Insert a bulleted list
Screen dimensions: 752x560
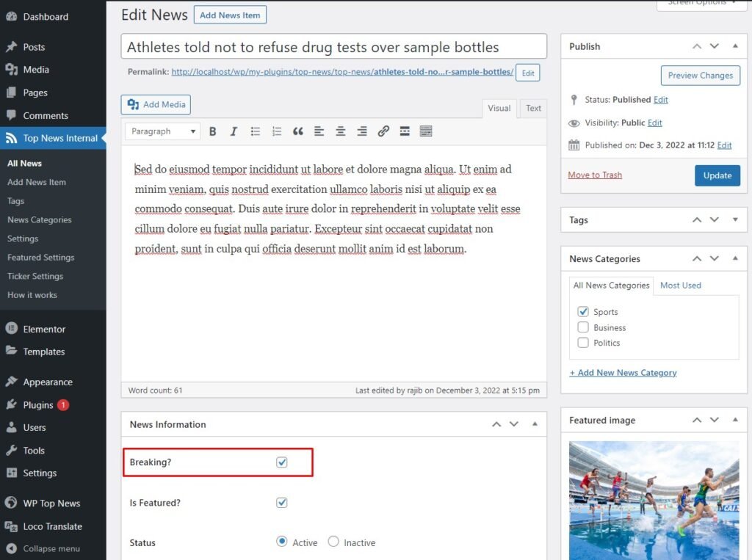[x=256, y=131]
